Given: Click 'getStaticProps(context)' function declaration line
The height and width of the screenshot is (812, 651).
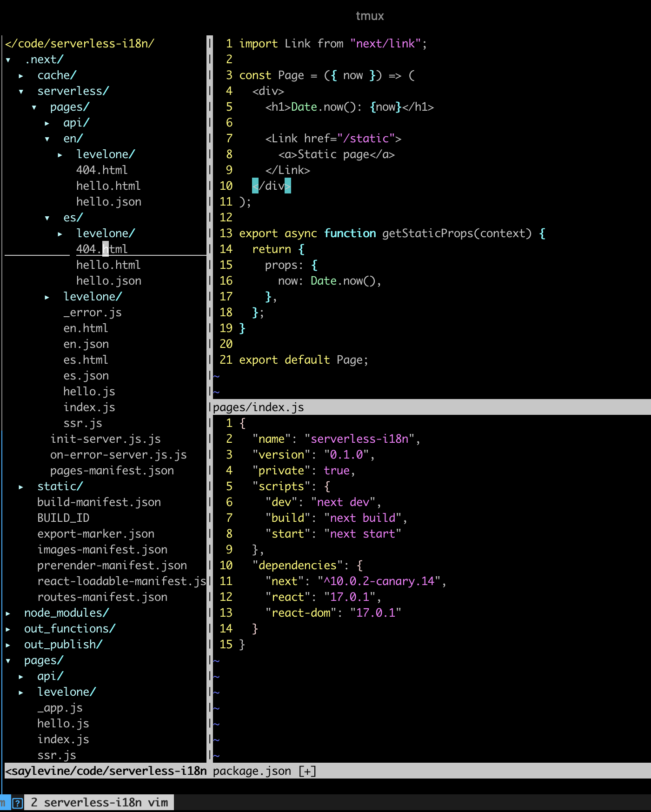Looking at the screenshot, I should pyautogui.click(x=392, y=233).
